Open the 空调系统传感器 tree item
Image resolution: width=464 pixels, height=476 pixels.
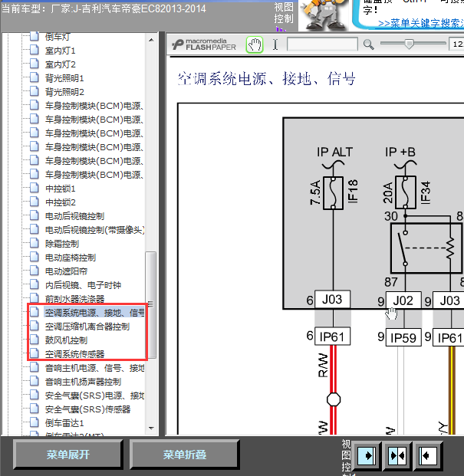[74, 354]
